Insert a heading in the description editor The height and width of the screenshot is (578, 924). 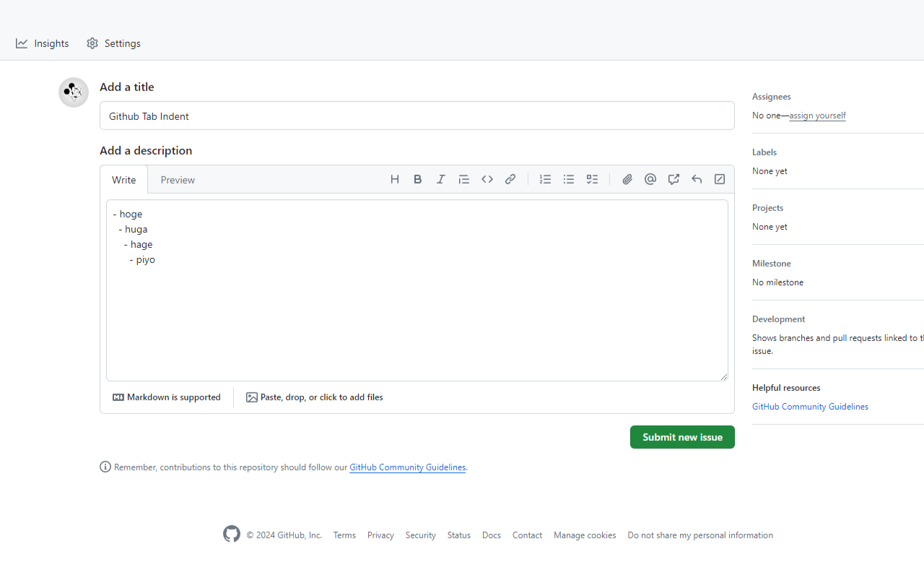[395, 179]
